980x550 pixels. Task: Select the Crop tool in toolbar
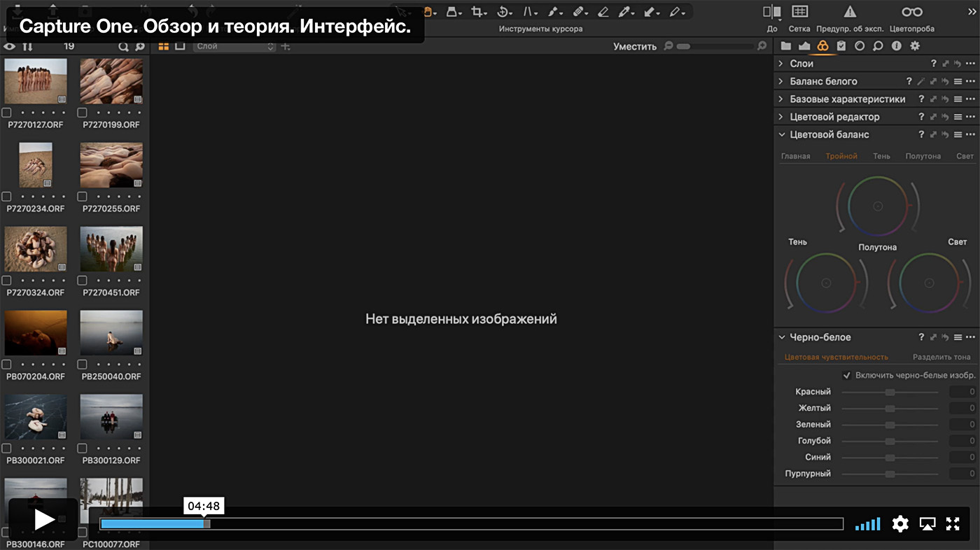477,12
